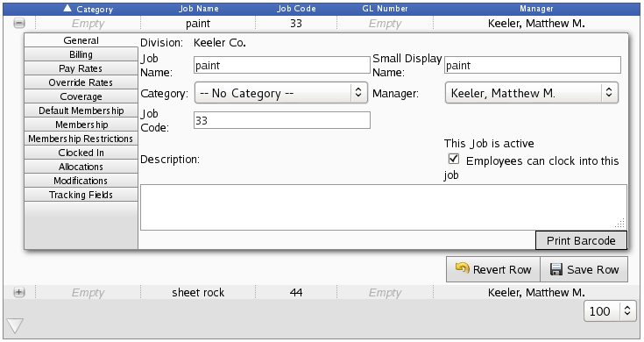Image resolution: width=644 pixels, height=342 pixels.
Task: Click the job code 44 cell
Action: [296, 292]
